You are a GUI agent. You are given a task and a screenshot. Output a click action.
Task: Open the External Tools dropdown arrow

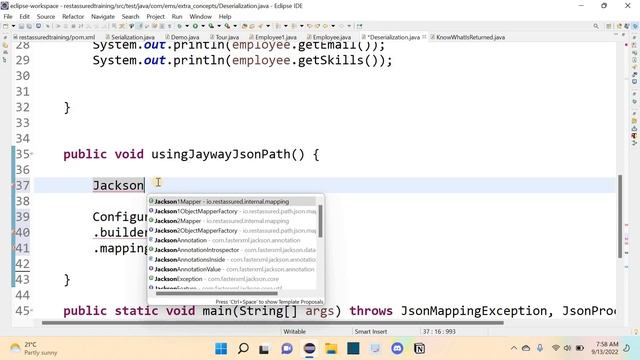pyautogui.click(x=235, y=26)
